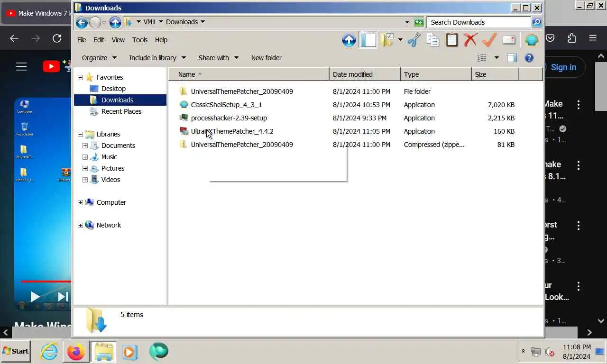Expand the Documents library node
The height and width of the screenshot is (364, 607).
tap(85, 146)
